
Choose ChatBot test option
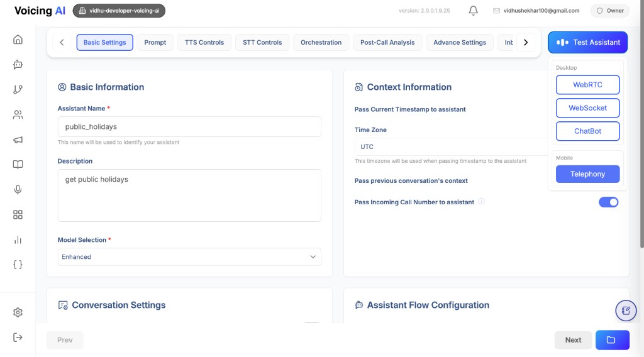coord(588,131)
